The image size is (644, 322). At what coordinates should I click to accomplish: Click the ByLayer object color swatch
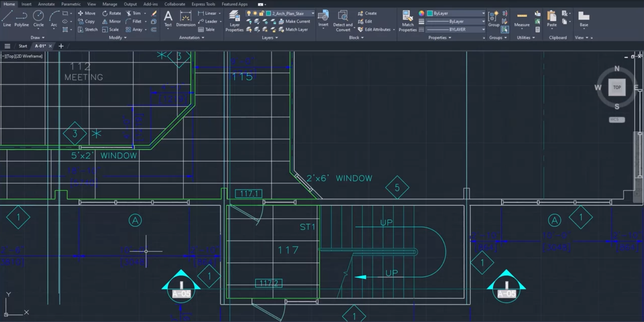[430, 13]
